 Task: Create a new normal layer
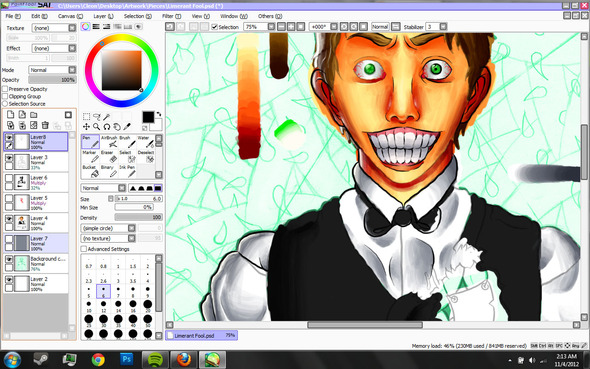coord(11,115)
